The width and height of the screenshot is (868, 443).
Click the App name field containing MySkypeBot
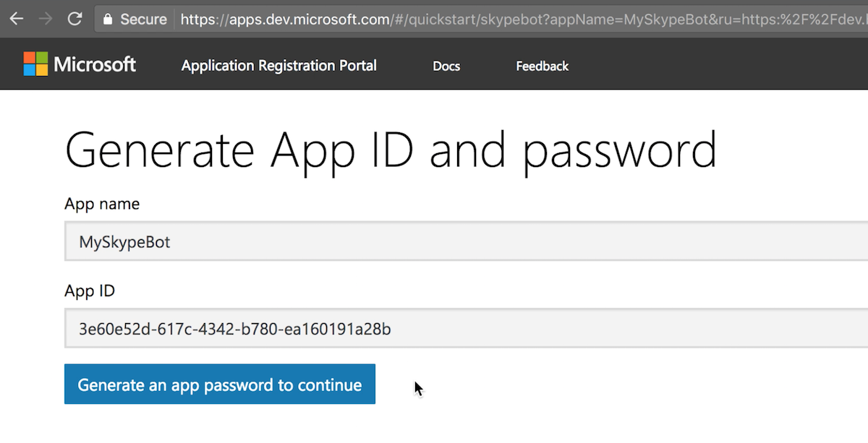coord(466,241)
